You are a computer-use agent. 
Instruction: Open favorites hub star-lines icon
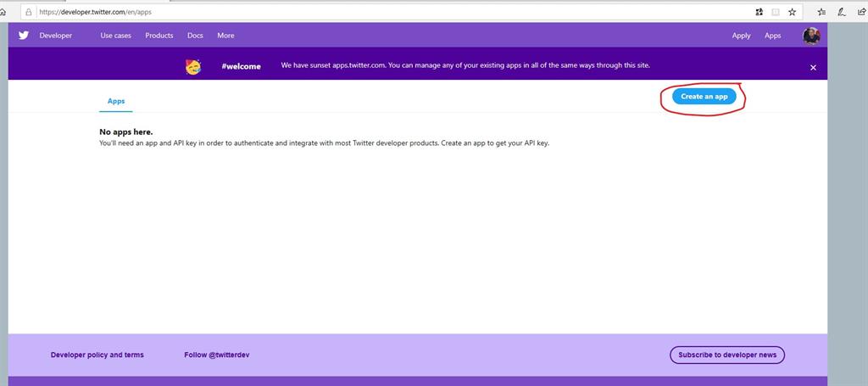(x=822, y=12)
